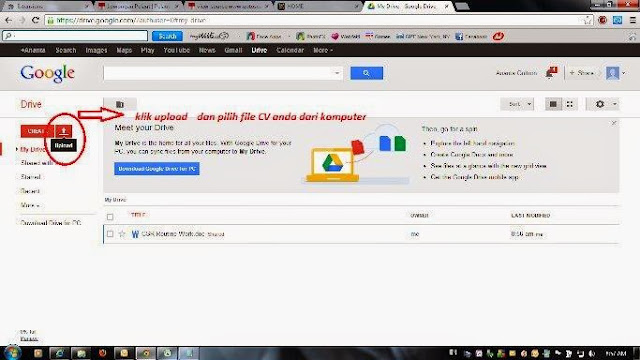Click the blue magnifier search button
This screenshot has width=640, height=360.
[x=367, y=73]
